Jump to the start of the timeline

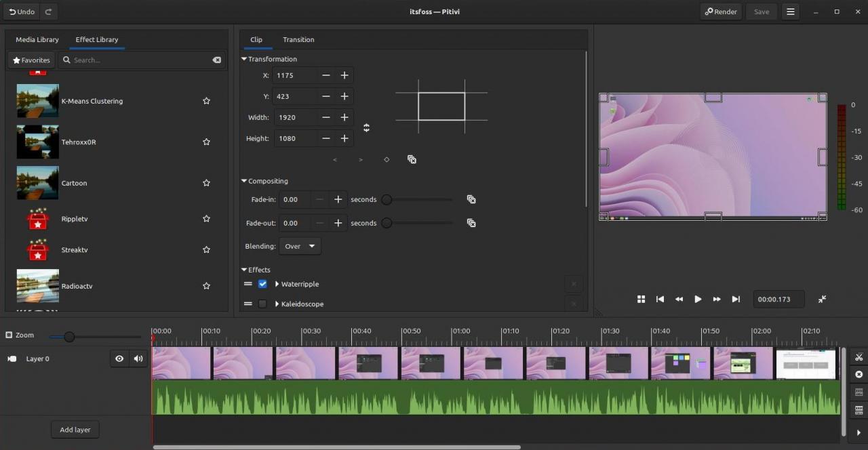pyautogui.click(x=660, y=299)
